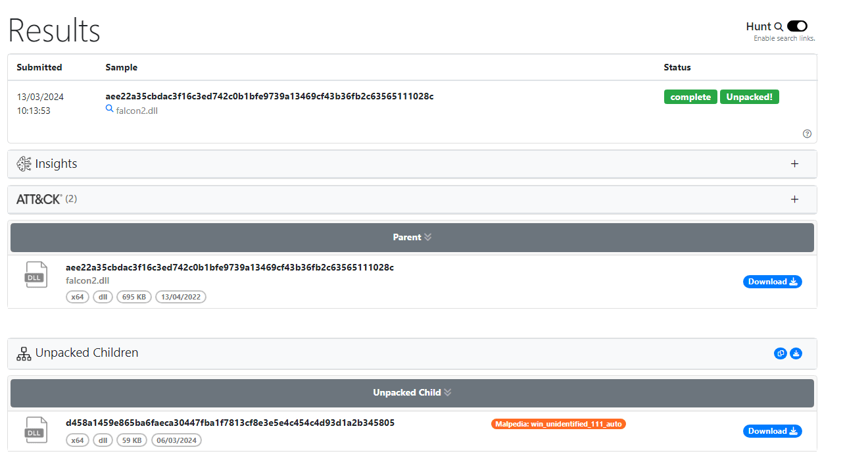Viewport: 868px width, 468px height.
Task: Expand the ATT&CK section plus sign
Action: [794, 199]
